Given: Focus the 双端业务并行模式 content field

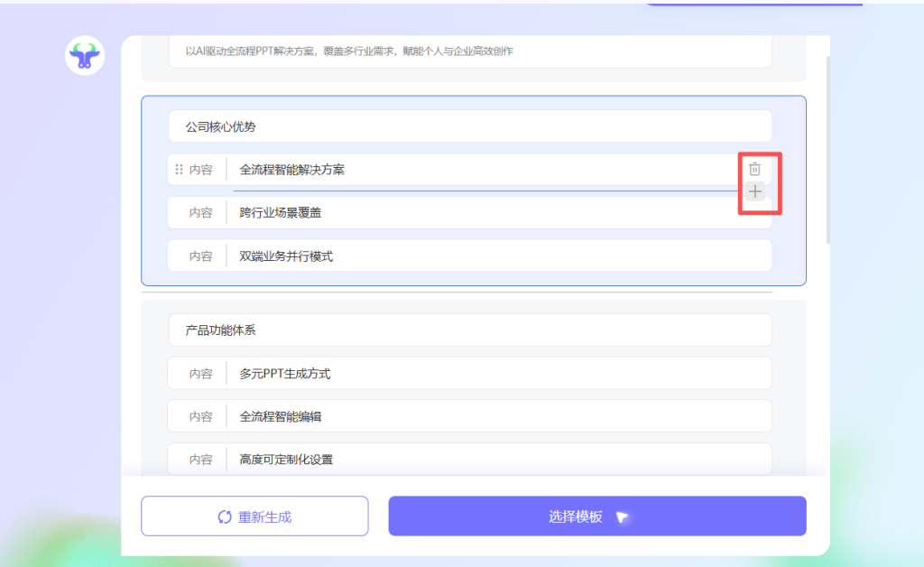Looking at the screenshot, I should tap(496, 256).
